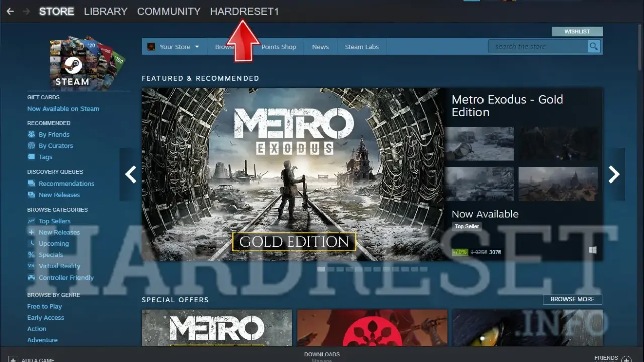
Task: Show next featured game with right chevron
Action: point(614,174)
